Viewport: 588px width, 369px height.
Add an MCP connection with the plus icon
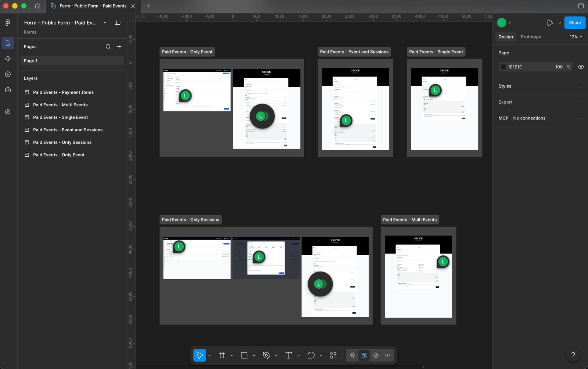click(581, 118)
